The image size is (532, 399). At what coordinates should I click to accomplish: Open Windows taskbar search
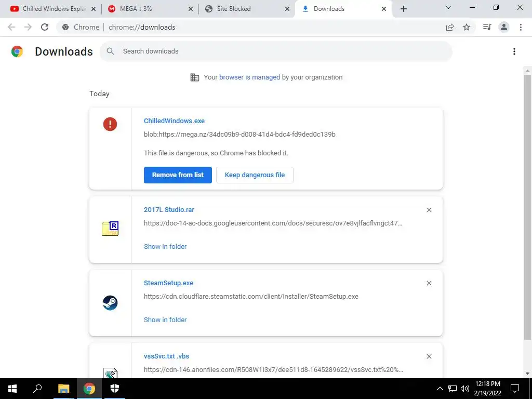point(37,389)
